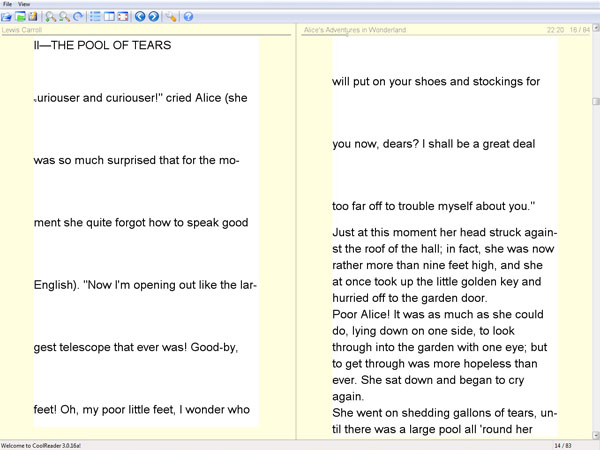Click the open file folder icon
The image size is (600, 450).
tap(7, 16)
